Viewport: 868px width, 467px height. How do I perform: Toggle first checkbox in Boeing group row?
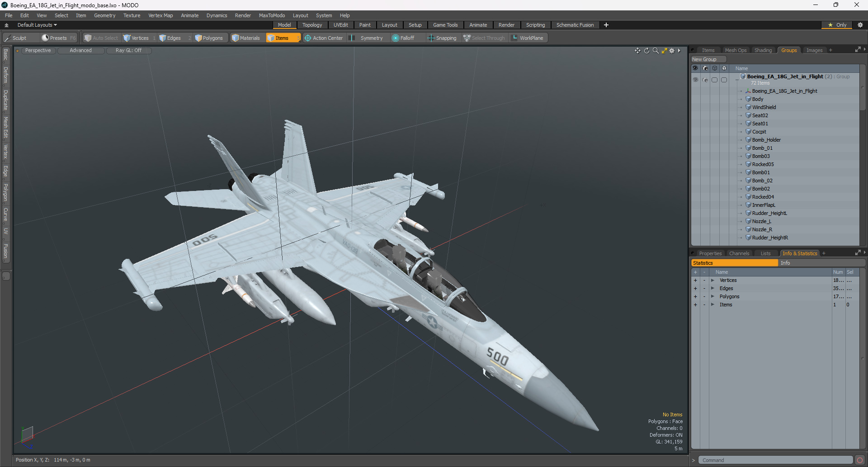(715, 80)
